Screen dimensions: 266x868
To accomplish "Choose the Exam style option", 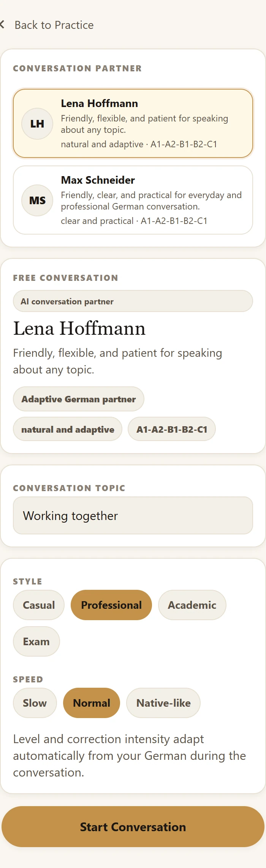I will pyautogui.click(x=36, y=641).
